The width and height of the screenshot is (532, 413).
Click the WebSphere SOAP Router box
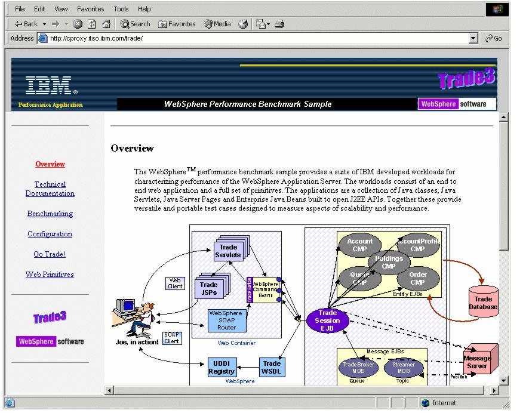227,320
